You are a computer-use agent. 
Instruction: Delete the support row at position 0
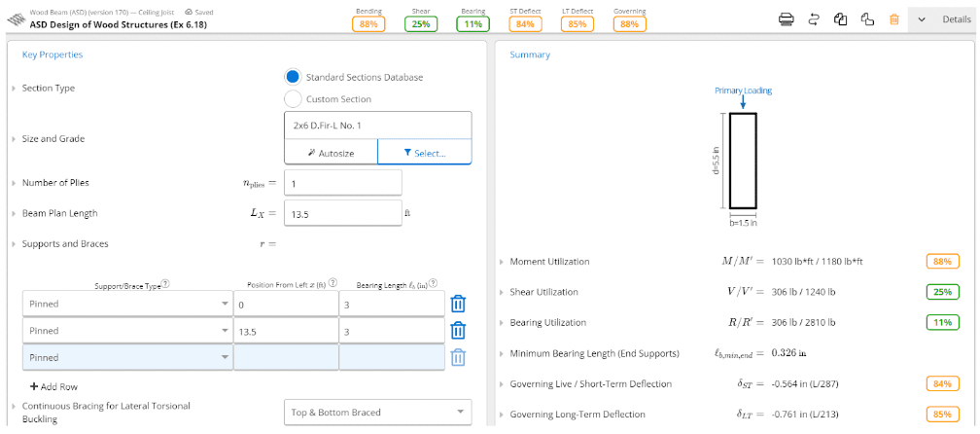(x=458, y=304)
